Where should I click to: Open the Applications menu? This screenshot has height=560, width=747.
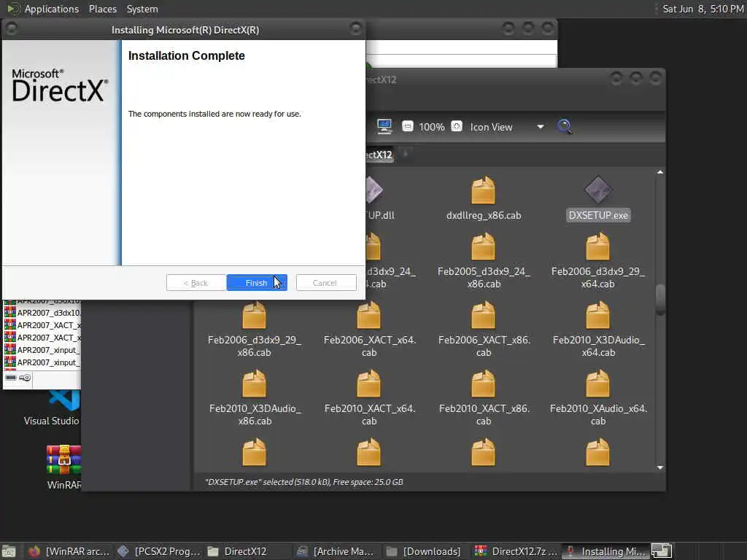click(x=52, y=9)
